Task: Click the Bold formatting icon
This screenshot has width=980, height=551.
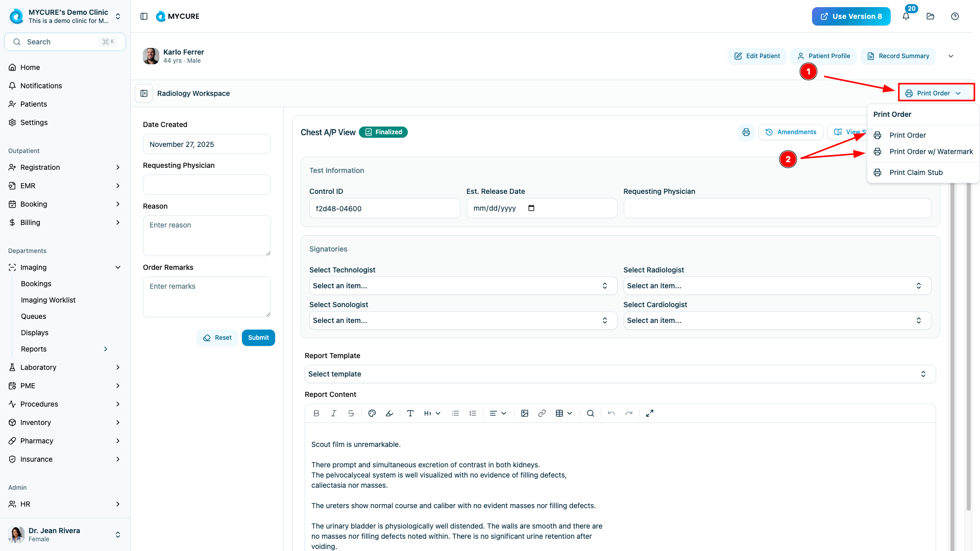Action: [x=316, y=413]
